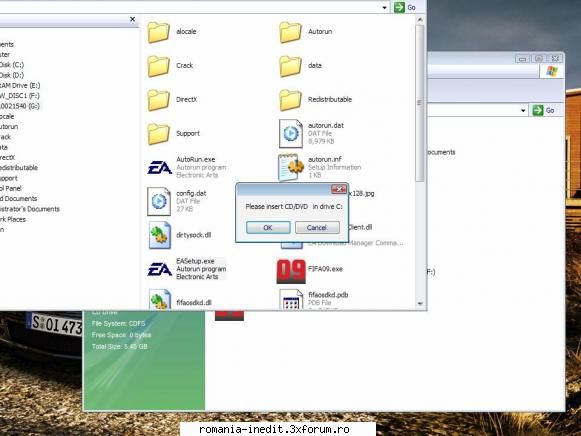Select the EASetup.exe EA icon

coord(160,269)
